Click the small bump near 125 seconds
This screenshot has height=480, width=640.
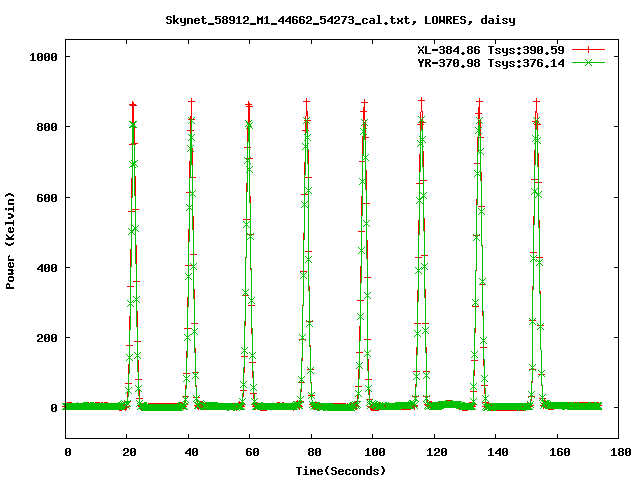(449, 404)
